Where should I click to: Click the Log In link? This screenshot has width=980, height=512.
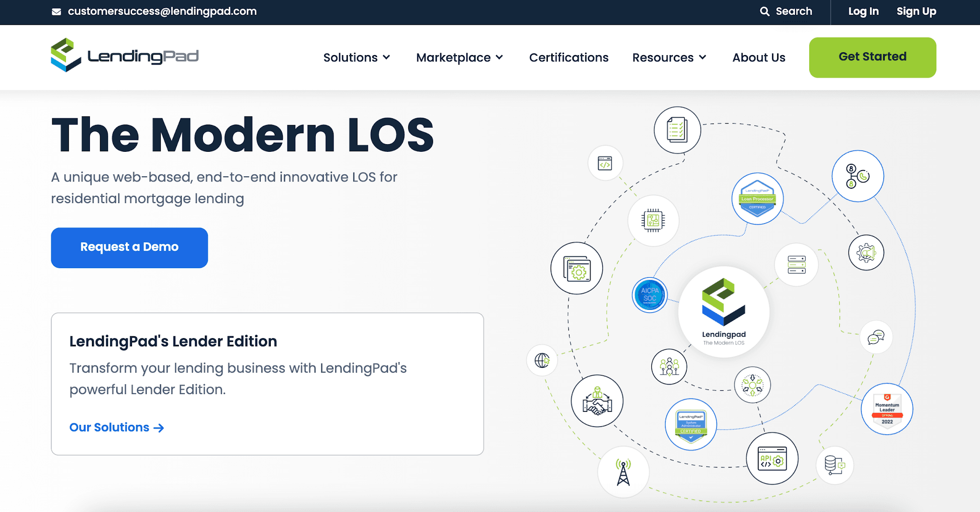pos(863,11)
